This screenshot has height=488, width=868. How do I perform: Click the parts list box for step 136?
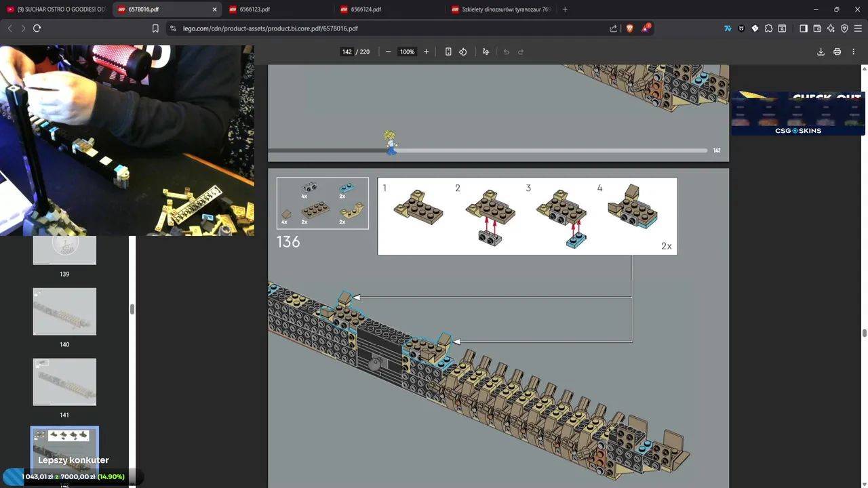(323, 203)
